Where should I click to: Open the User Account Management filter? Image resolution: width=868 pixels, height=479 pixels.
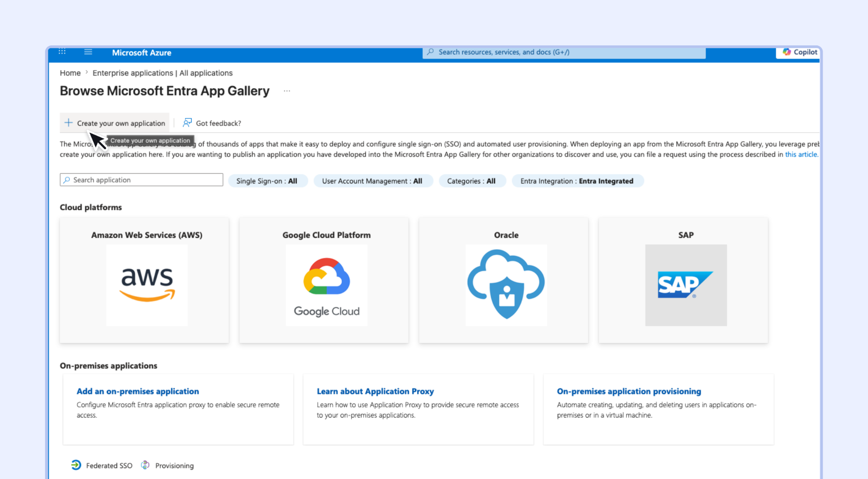click(373, 181)
